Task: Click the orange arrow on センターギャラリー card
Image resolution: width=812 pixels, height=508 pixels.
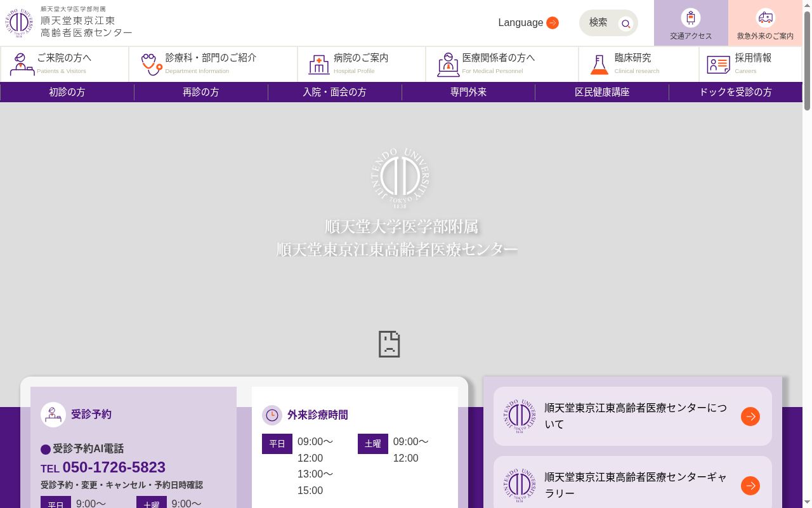Action: point(750,486)
